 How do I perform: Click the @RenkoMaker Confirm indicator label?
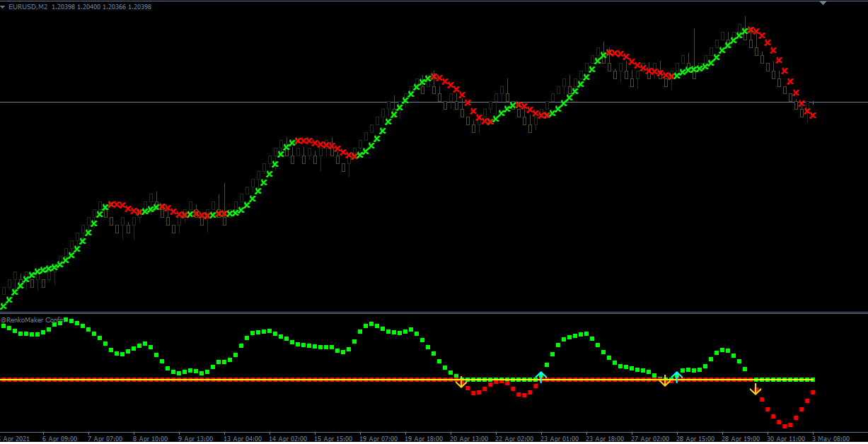coord(32,320)
